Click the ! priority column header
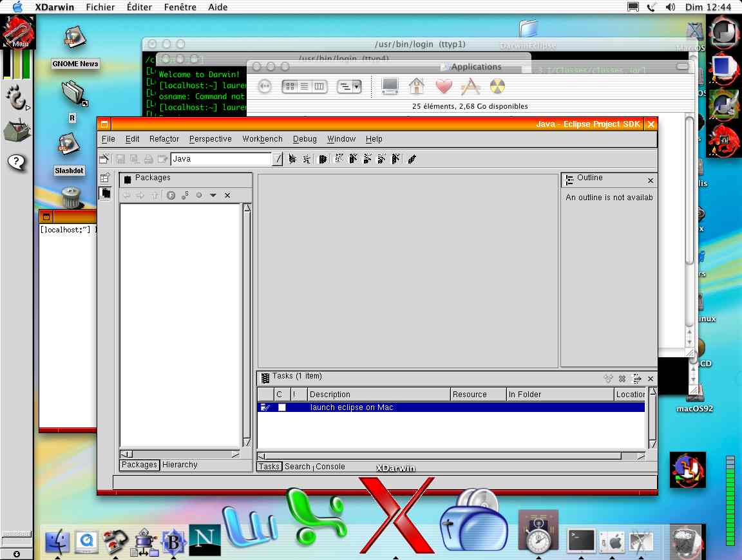The width and height of the screenshot is (742, 560). [x=298, y=395]
